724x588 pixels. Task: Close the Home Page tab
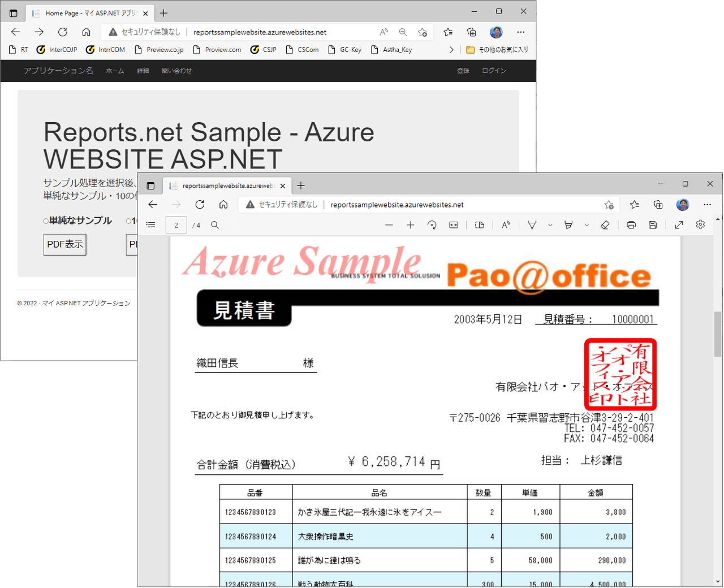click(x=145, y=13)
